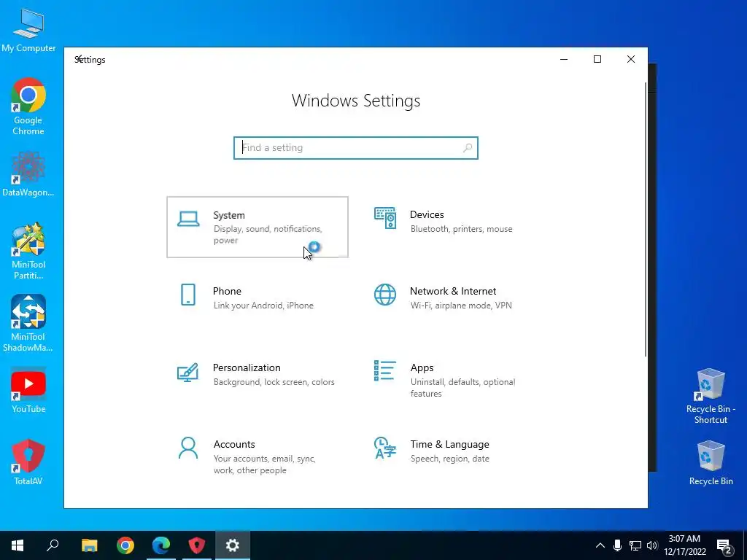Image resolution: width=747 pixels, height=560 pixels.
Task: Click the Settings gear on the taskbar
Action: coord(233,545)
